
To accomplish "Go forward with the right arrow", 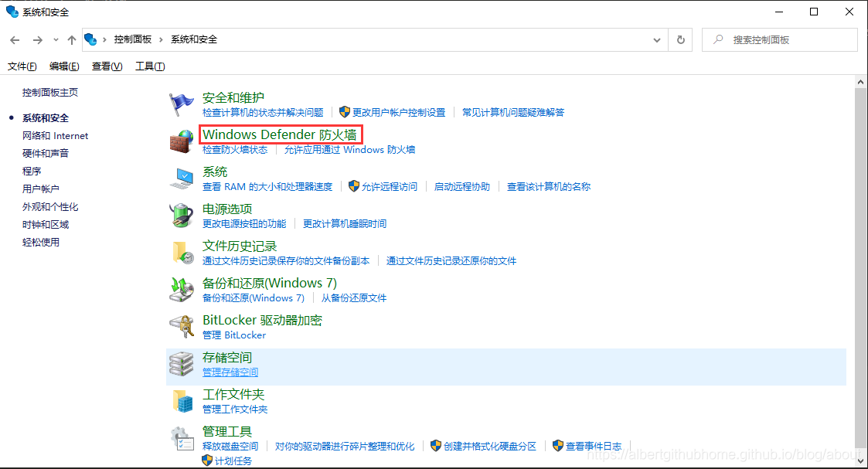I will [x=37, y=40].
